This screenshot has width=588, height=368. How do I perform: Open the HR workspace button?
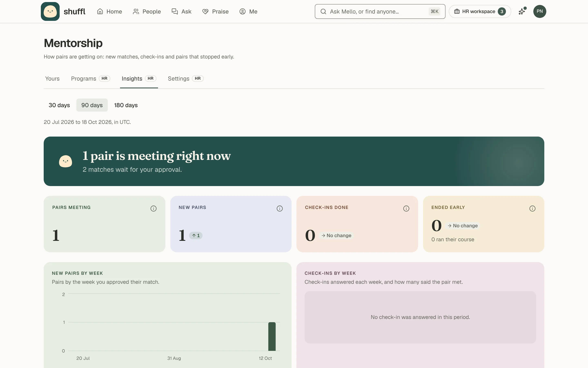tap(480, 11)
